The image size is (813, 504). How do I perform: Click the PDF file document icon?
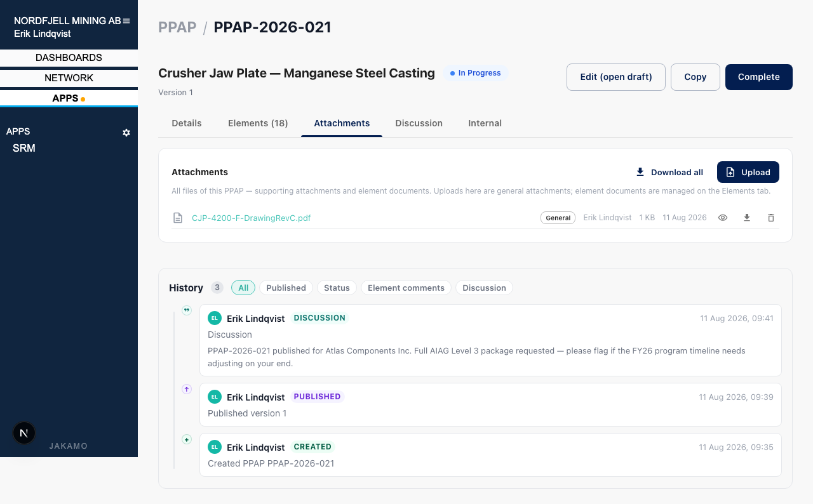pyautogui.click(x=178, y=218)
